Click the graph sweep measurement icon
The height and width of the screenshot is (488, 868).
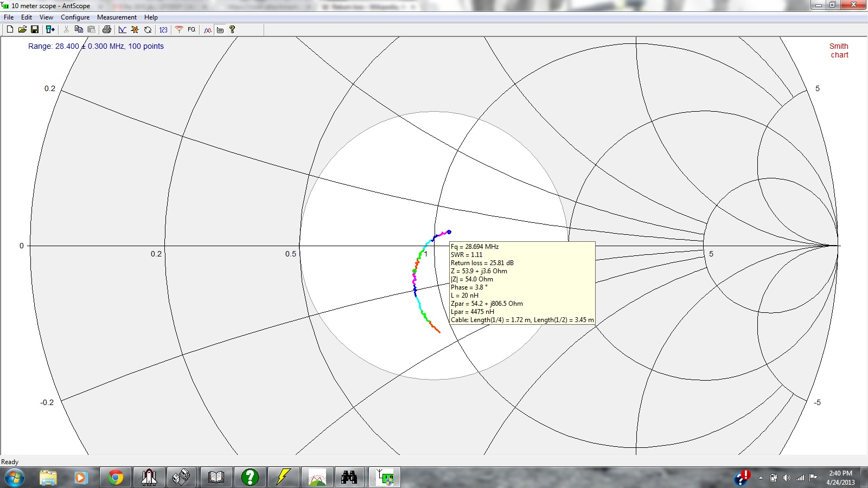(123, 30)
